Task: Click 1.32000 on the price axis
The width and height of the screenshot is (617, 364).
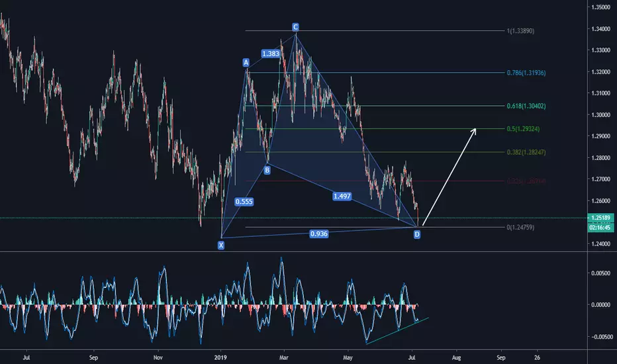Action: (x=601, y=71)
